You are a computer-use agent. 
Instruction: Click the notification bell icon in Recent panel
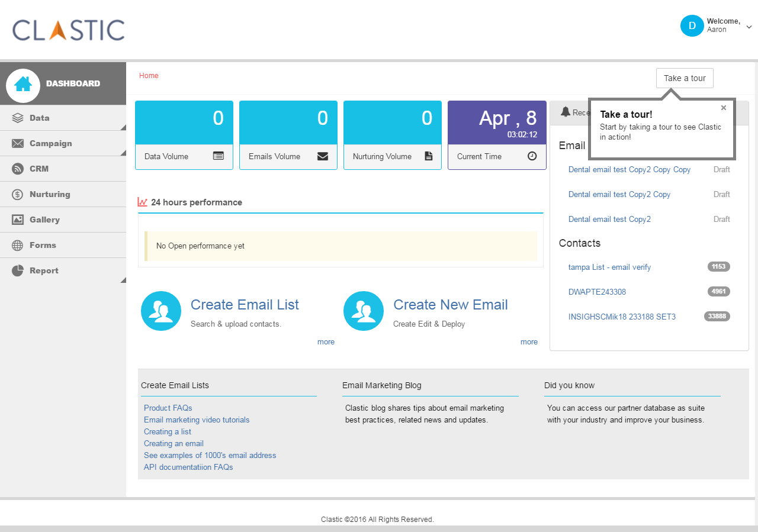point(566,112)
